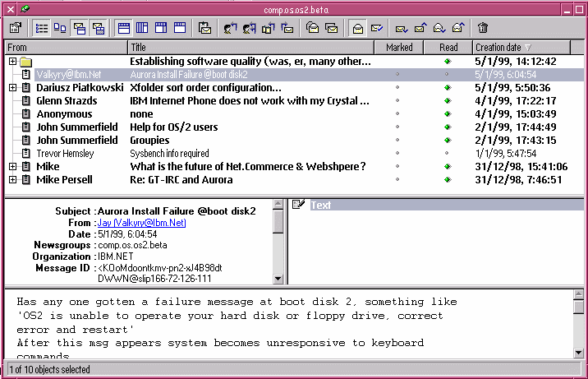Click the stacked closed envelopes icon
588x379 pixels.
coord(332,28)
